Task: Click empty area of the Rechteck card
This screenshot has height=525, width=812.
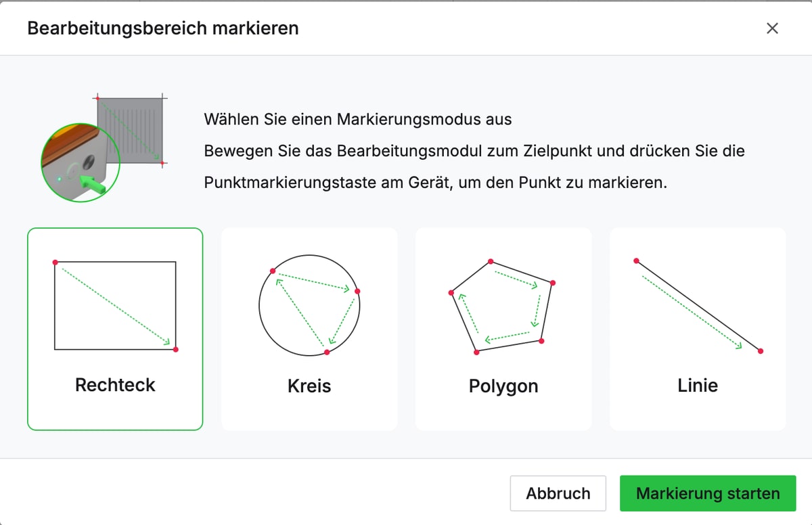Action: 115,413
